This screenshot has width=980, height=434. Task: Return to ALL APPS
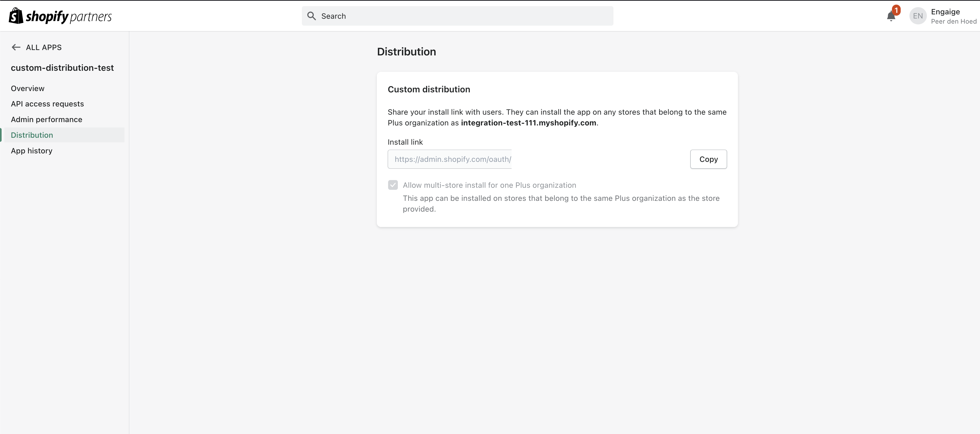point(43,47)
